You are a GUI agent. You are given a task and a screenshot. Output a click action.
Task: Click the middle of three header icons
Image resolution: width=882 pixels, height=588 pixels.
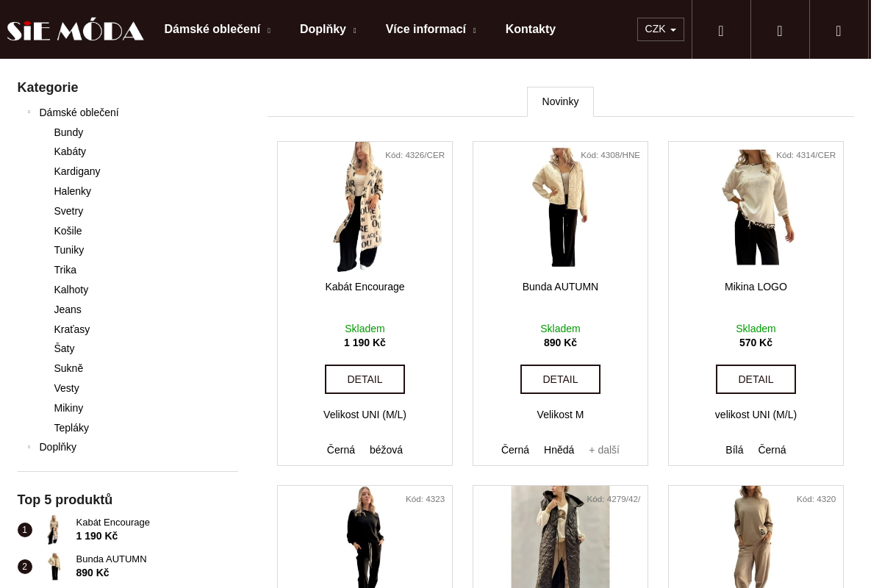(779, 30)
